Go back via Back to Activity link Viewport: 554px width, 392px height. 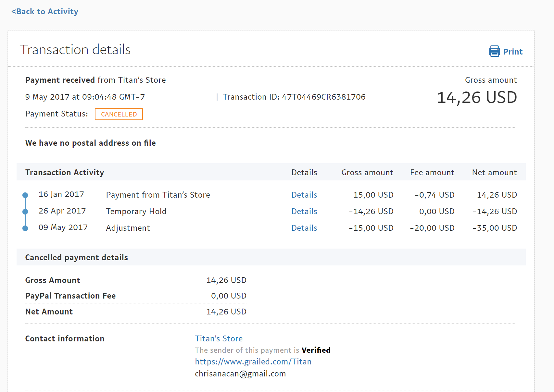45,12
